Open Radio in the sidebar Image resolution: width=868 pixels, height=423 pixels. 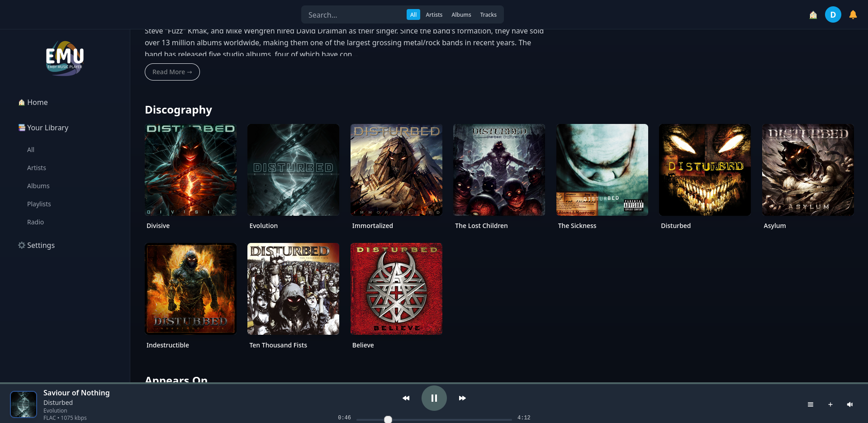pos(35,222)
